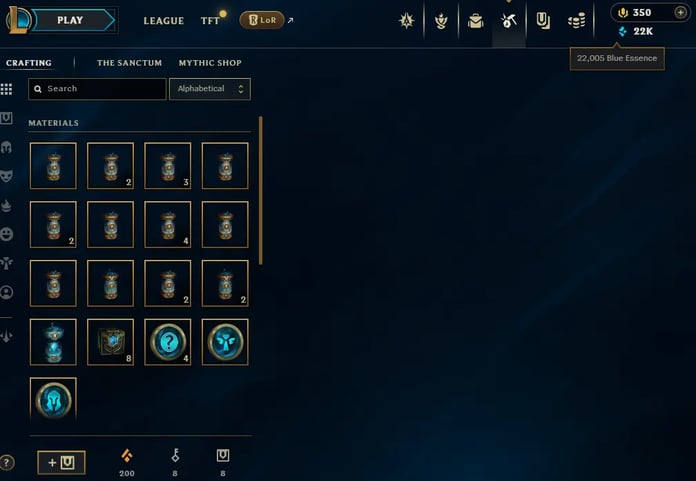Select the champion helmet filter in sidebar
Viewport: 696px width, 481px height.
6,147
